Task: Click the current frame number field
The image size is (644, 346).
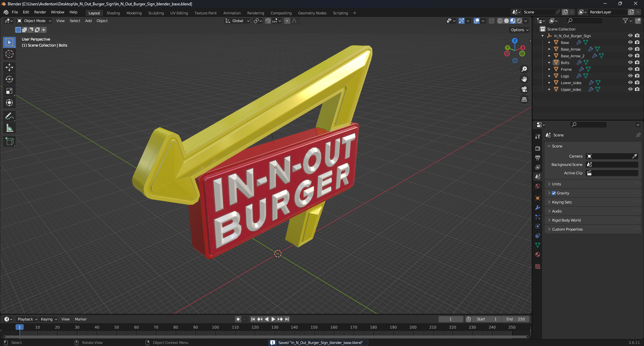Action: [x=450, y=319]
